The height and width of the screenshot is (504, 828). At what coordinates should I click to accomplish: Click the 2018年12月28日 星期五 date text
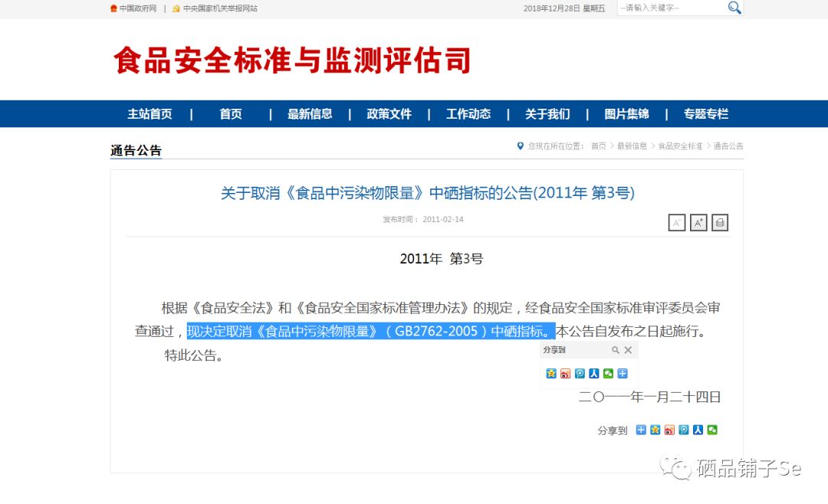[564, 8]
